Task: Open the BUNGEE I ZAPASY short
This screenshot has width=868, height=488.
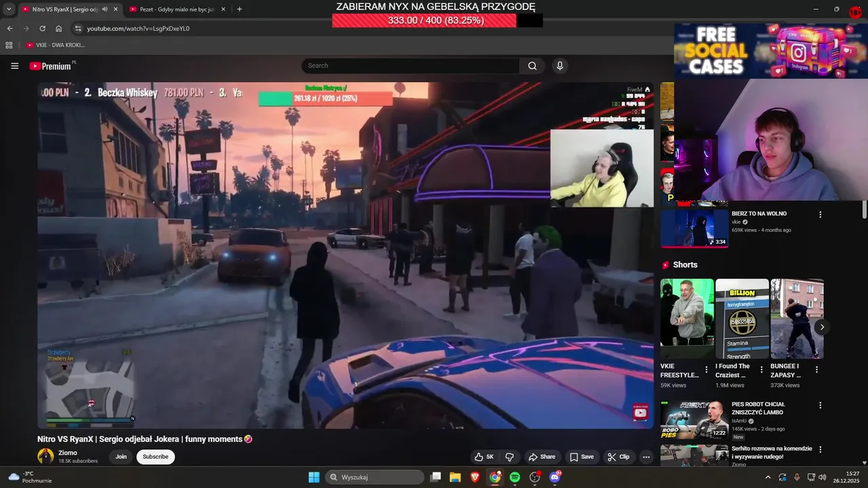Action: tap(797, 319)
